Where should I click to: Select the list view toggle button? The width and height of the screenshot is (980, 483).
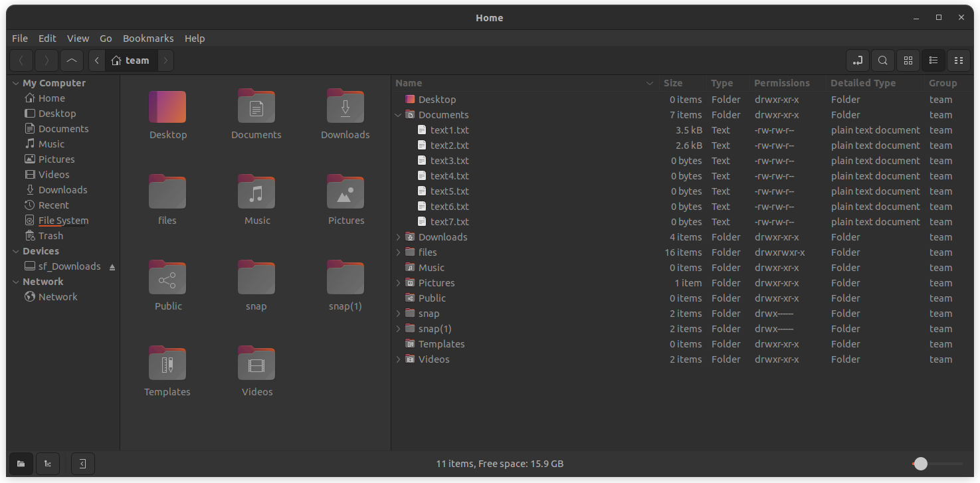[933, 60]
